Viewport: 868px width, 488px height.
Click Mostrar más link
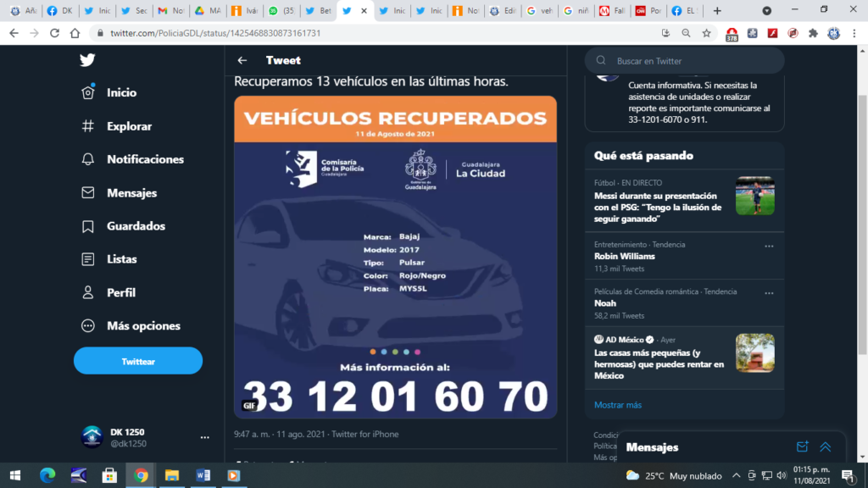pyautogui.click(x=618, y=405)
